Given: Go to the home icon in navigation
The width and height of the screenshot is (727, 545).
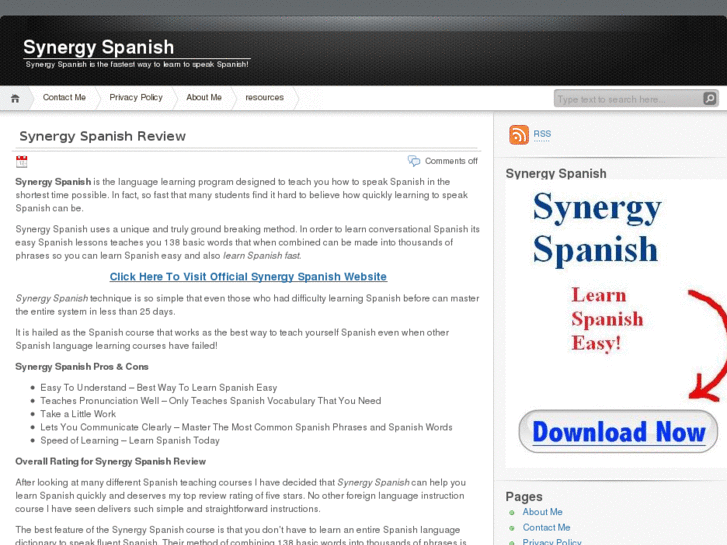Looking at the screenshot, I should point(15,98).
